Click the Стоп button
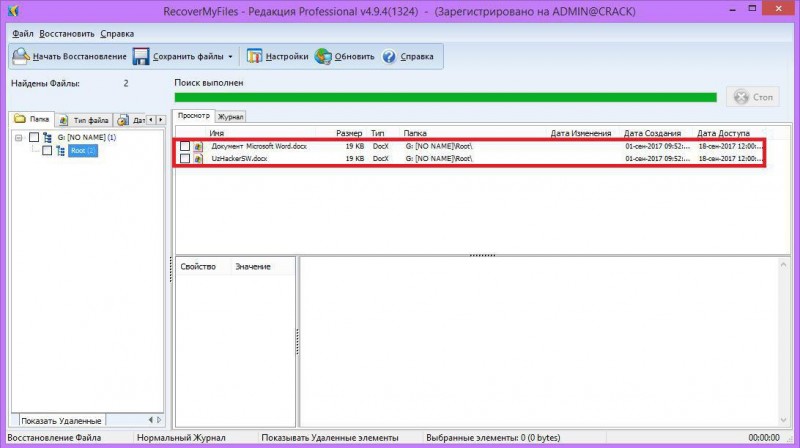Viewport: 800px width, 448px height. tap(753, 97)
